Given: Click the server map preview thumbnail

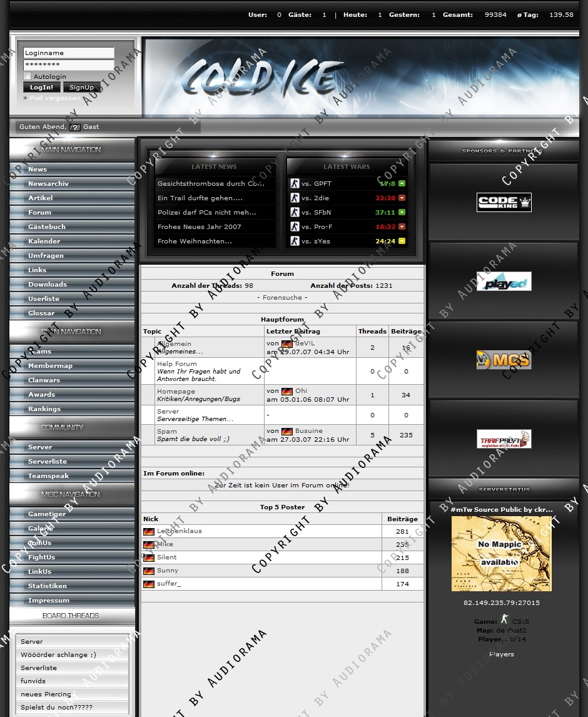Looking at the screenshot, I should [501, 554].
